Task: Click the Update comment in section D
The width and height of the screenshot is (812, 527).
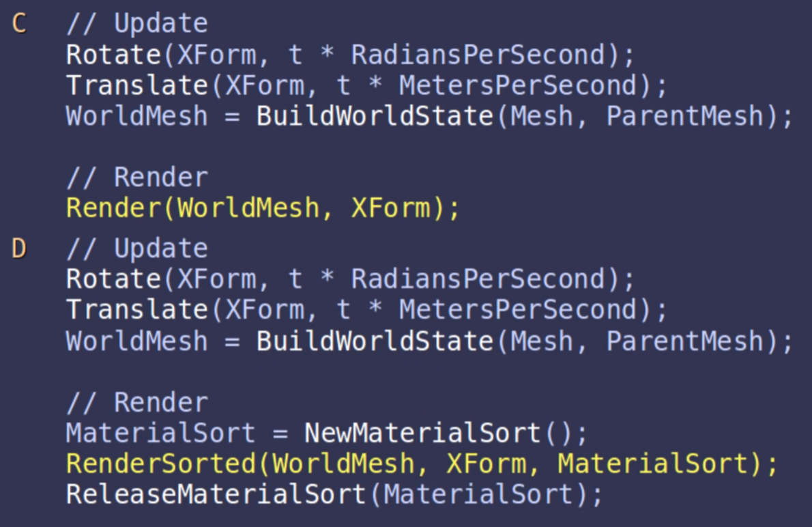Action: 136,249
